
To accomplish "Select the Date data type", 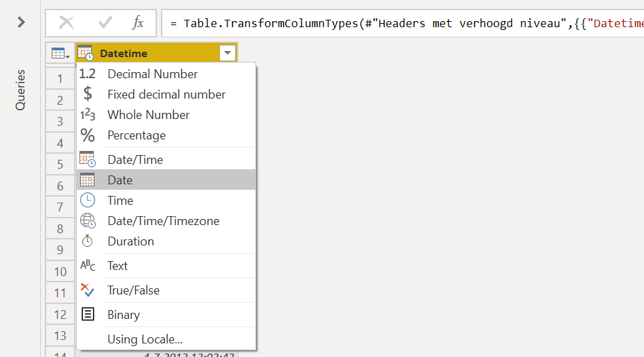I will [120, 180].
